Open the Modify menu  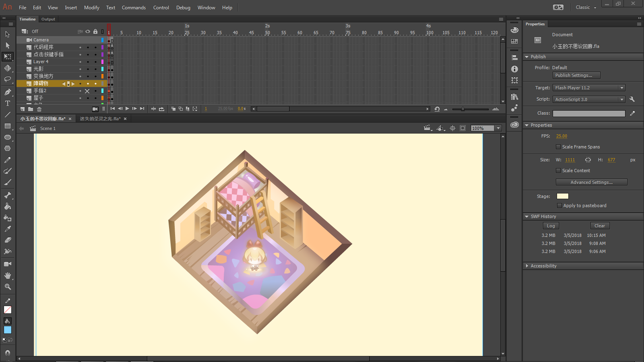click(x=92, y=8)
